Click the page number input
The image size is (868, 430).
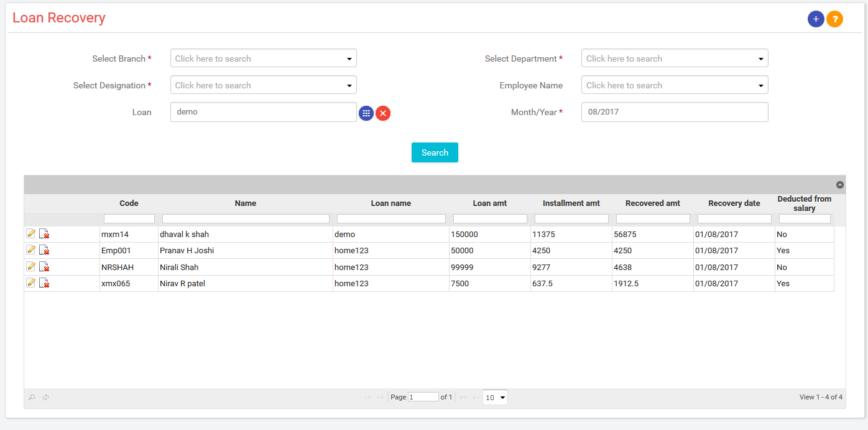[x=423, y=397]
